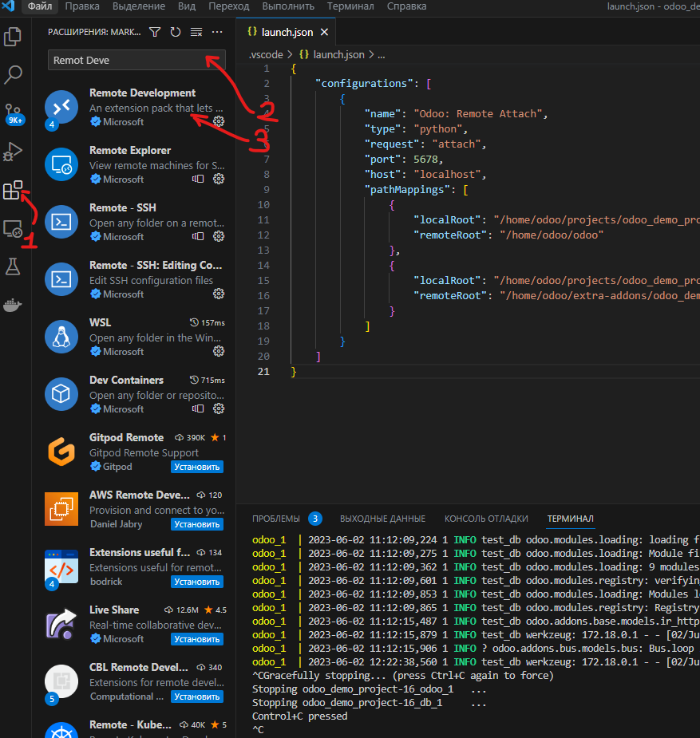Screen dimensions: 700x738
Task: Switch to the ТЕРМИНАЛ panel tab
Action: 570,519
